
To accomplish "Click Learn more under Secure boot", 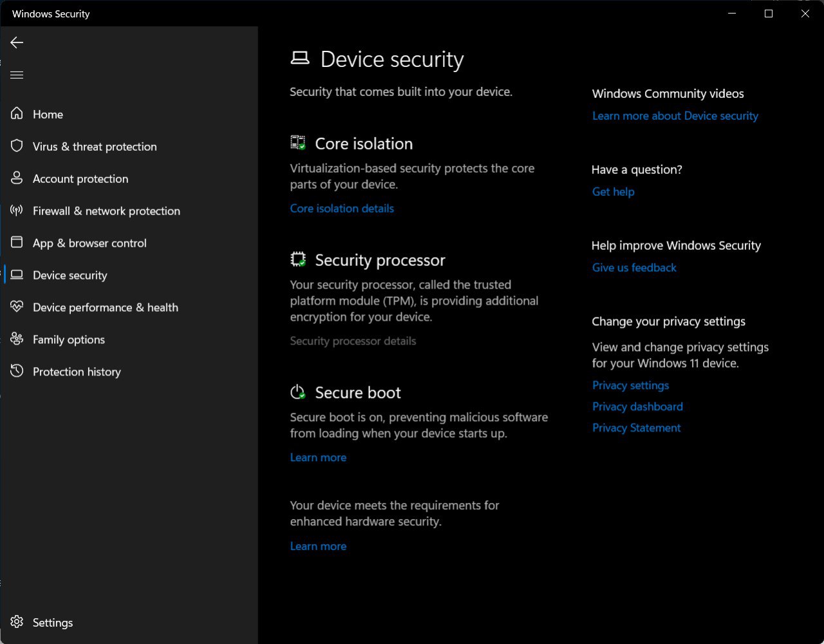I will (x=318, y=457).
